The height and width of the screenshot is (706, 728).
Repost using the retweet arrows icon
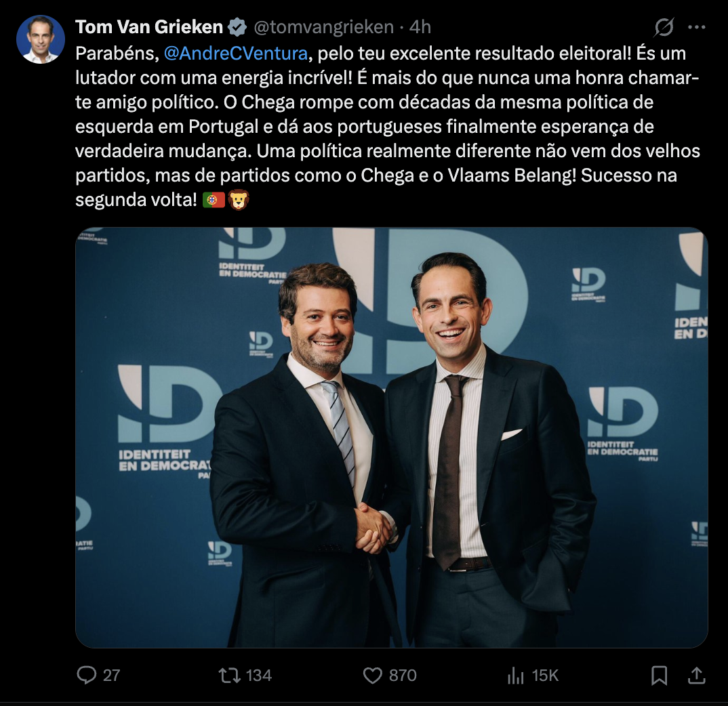tap(230, 675)
